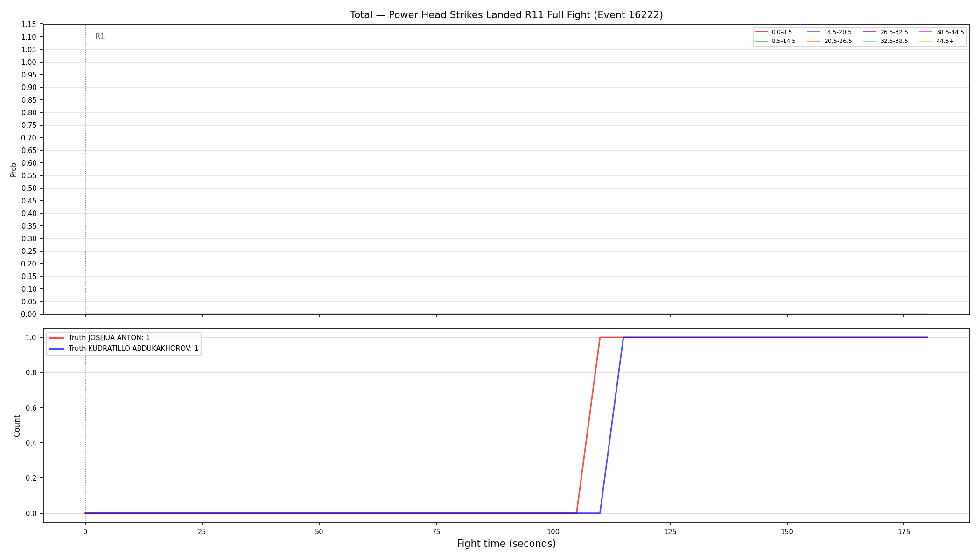Click the 0.50 tick on Prob axis
980x560 pixels.
pos(28,188)
